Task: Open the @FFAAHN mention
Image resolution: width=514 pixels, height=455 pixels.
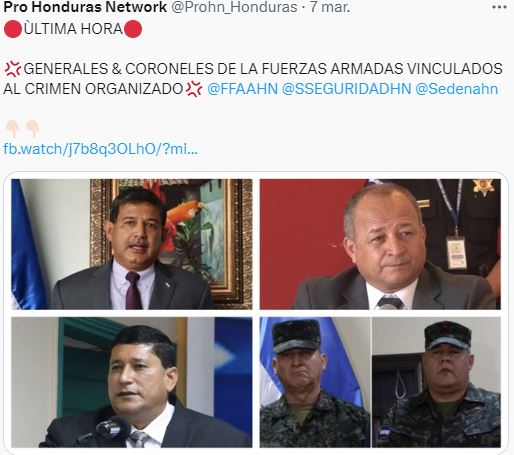Action: pos(242,89)
